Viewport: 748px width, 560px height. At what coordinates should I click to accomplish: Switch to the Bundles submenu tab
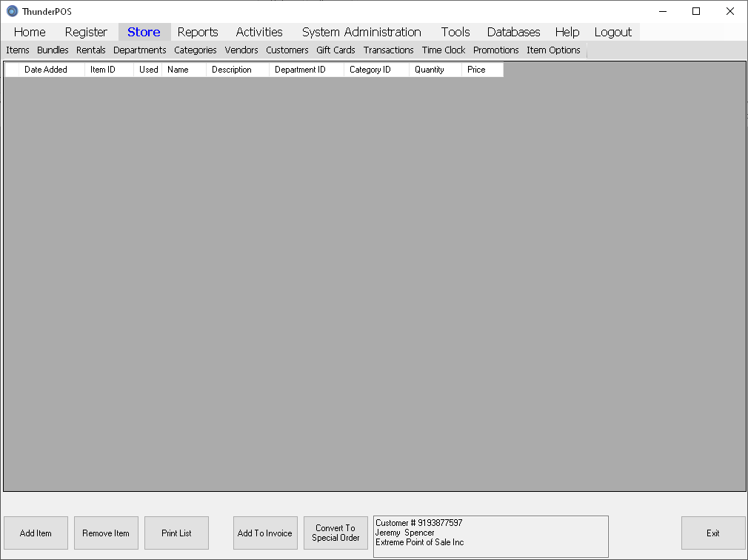point(53,50)
